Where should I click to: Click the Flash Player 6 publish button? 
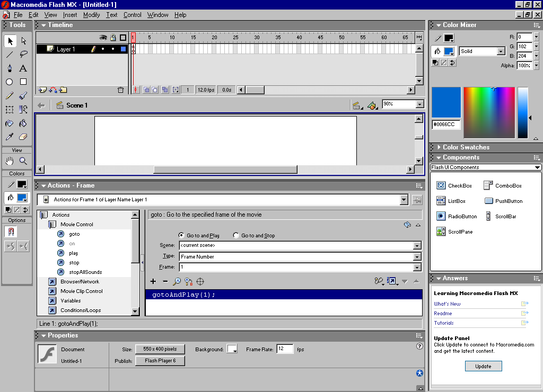tap(160, 361)
